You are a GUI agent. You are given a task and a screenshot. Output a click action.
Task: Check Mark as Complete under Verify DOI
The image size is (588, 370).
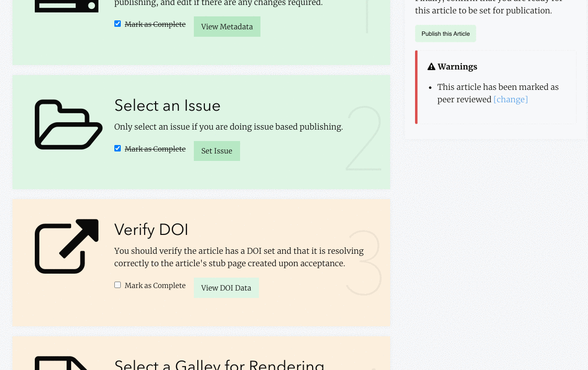pyautogui.click(x=117, y=285)
